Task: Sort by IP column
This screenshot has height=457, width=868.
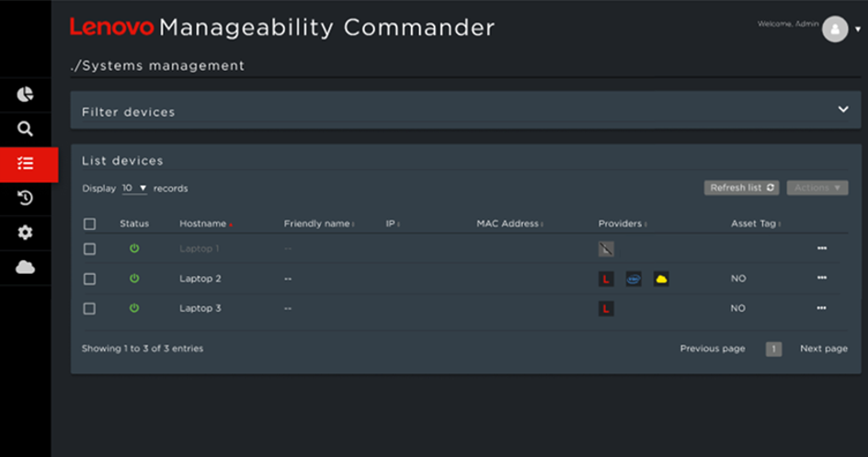Action: click(393, 223)
